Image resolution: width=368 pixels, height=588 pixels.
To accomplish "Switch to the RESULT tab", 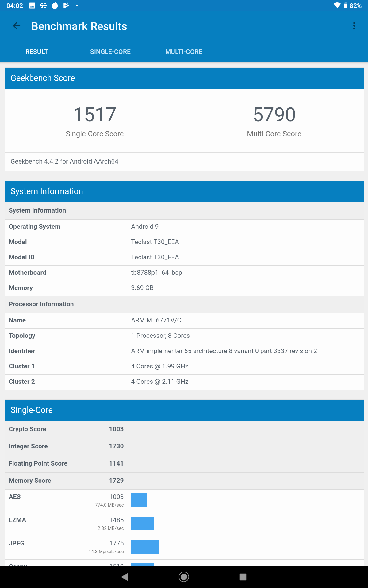I will pos(37,52).
